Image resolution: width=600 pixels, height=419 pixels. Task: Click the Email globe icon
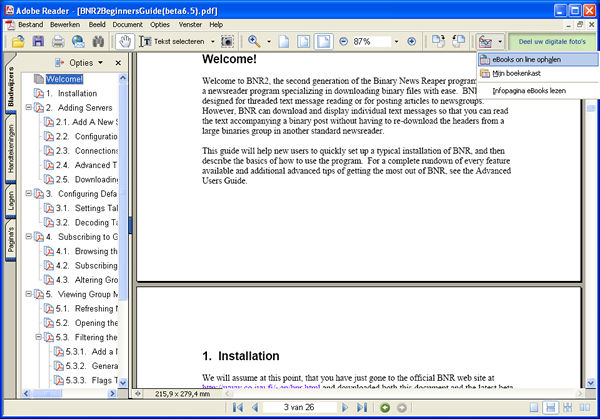tap(78, 41)
